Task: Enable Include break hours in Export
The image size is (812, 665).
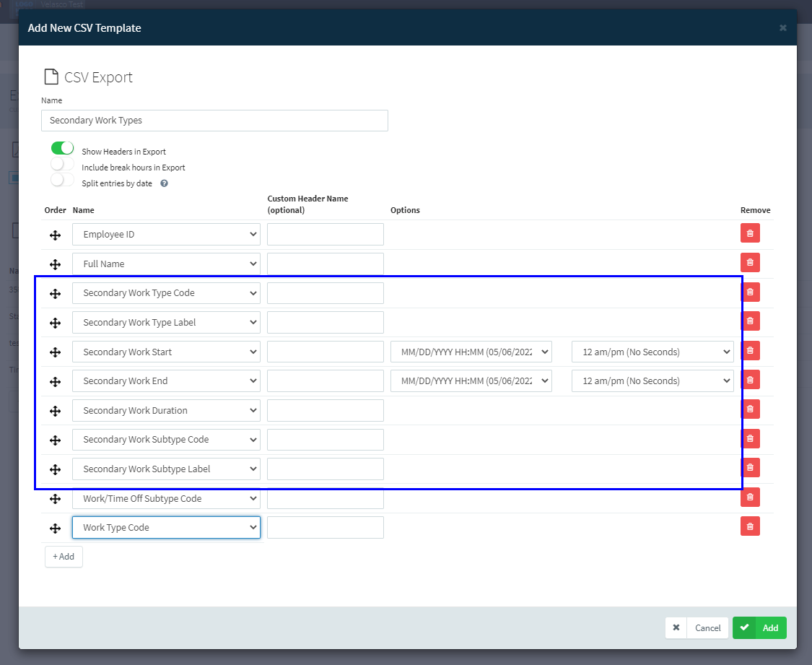Action: 62,164
